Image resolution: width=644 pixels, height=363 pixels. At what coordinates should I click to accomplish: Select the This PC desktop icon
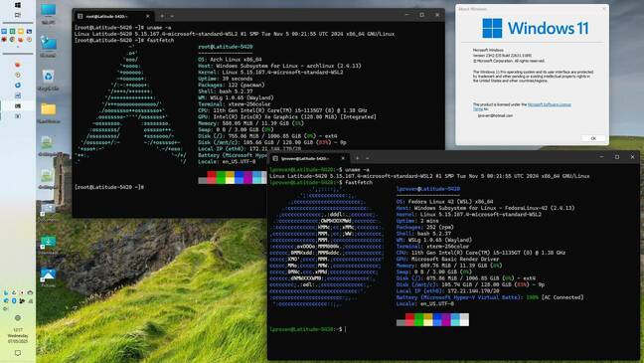click(x=48, y=14)
